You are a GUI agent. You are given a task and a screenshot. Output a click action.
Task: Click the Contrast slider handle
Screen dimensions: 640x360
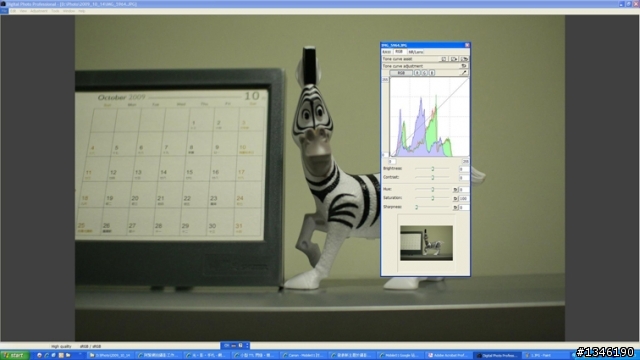[x=433, y=178]
